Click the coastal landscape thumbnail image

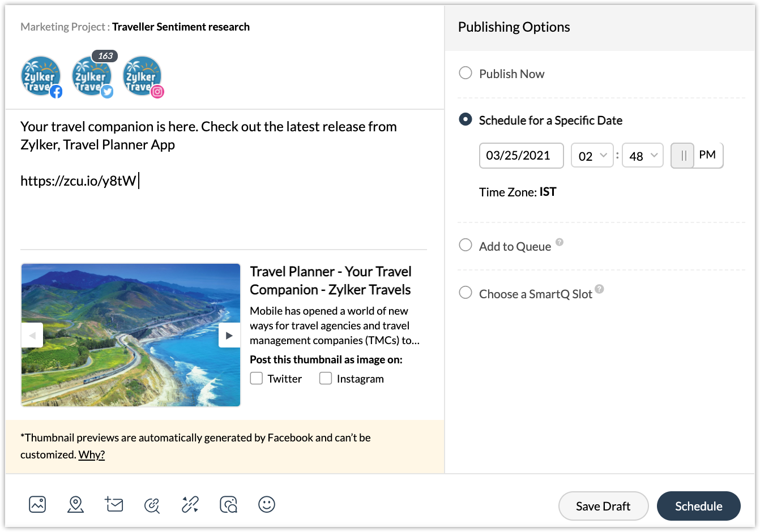click(131, 335)
